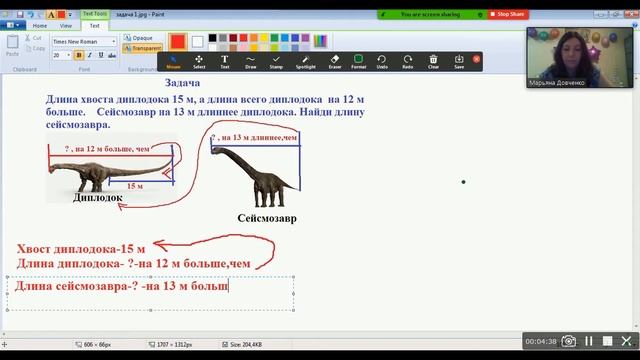Image resolution: width=640 pixels, height=360 pixels.
Task: Select Color 1 red foreground box
Action: (x=178, y=42)
